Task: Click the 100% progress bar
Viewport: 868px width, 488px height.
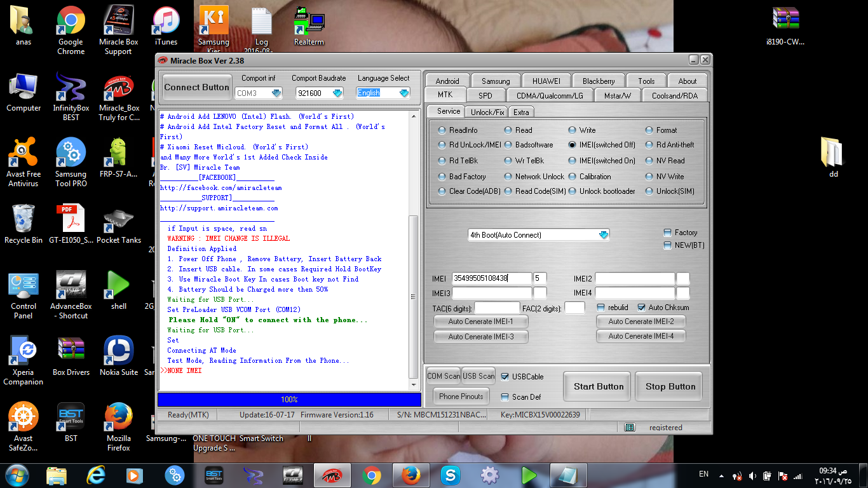Action: [289, 400]
